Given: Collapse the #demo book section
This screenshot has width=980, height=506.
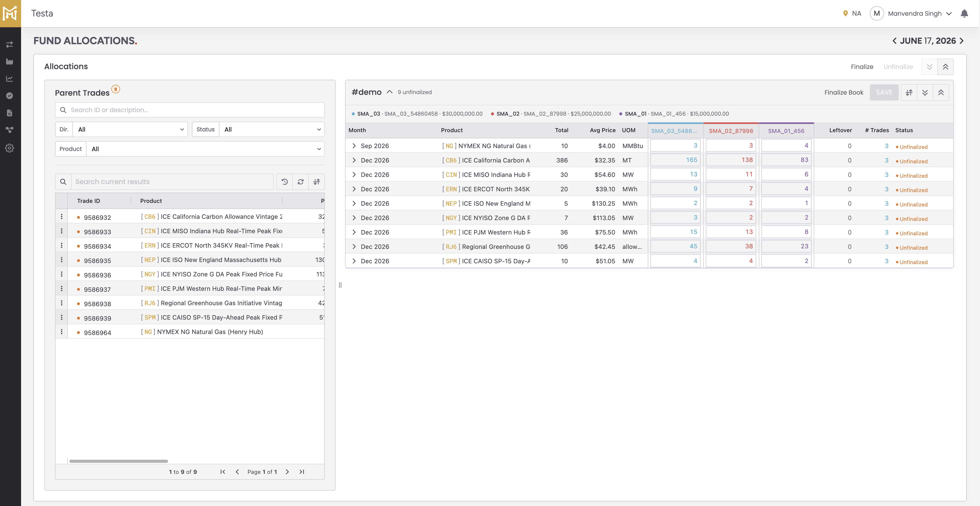Looking at the screenshot, I should tap(390, 92).
